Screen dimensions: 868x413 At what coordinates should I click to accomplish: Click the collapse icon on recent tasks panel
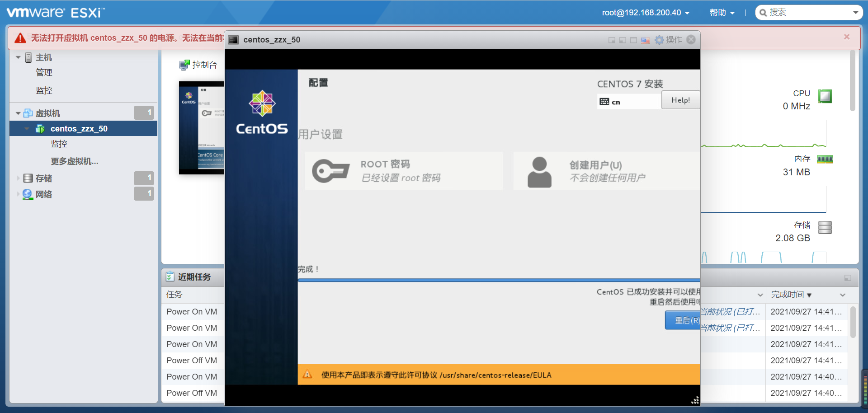click(x=848, y=278)
